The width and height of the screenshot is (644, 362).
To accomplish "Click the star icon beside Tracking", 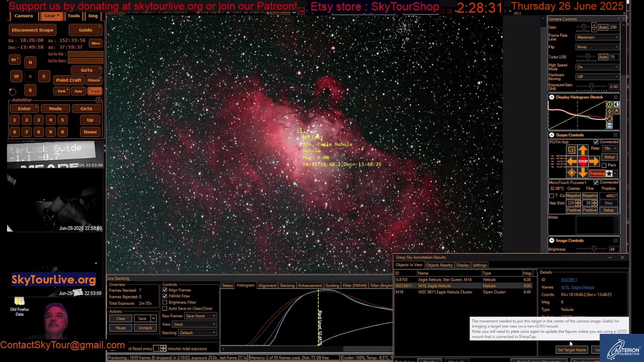I will 609,173.
